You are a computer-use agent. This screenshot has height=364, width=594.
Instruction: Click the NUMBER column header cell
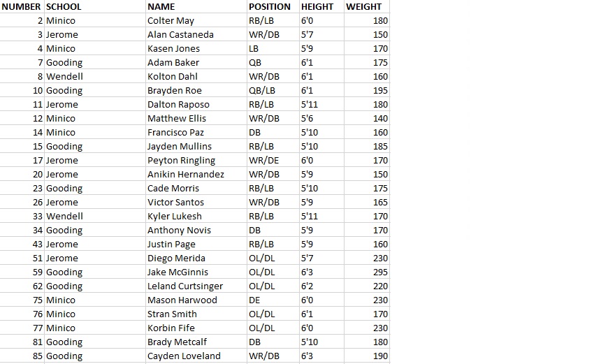tap(21, 6)
